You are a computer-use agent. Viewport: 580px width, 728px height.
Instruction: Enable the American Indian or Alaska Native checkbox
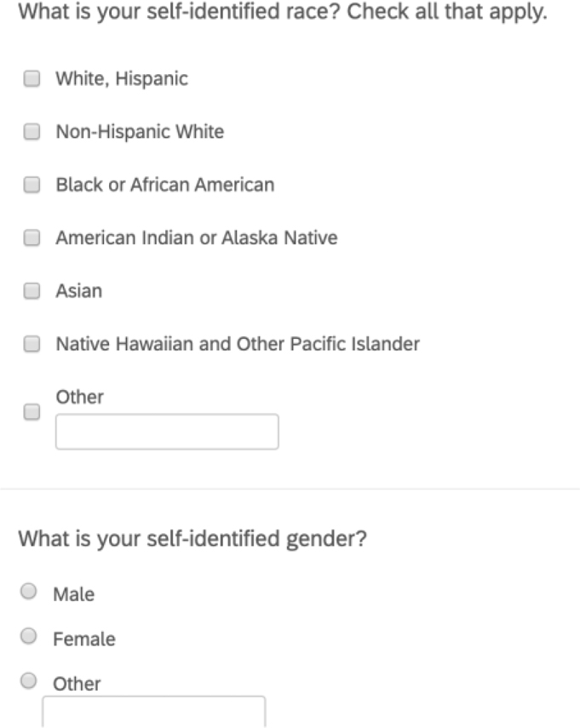tap(32, 238)
